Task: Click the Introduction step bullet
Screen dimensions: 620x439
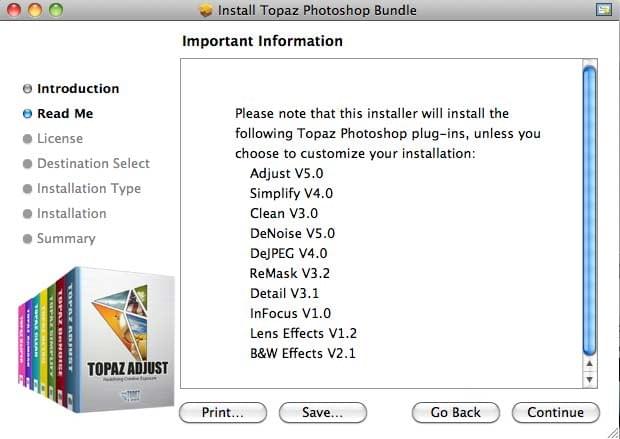Action: (27, 89)
